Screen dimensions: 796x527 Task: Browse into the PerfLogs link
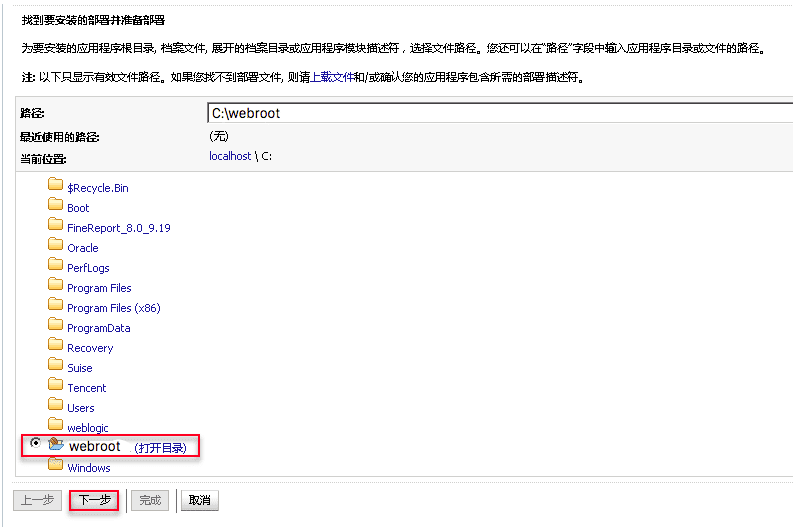click(88, 268)
